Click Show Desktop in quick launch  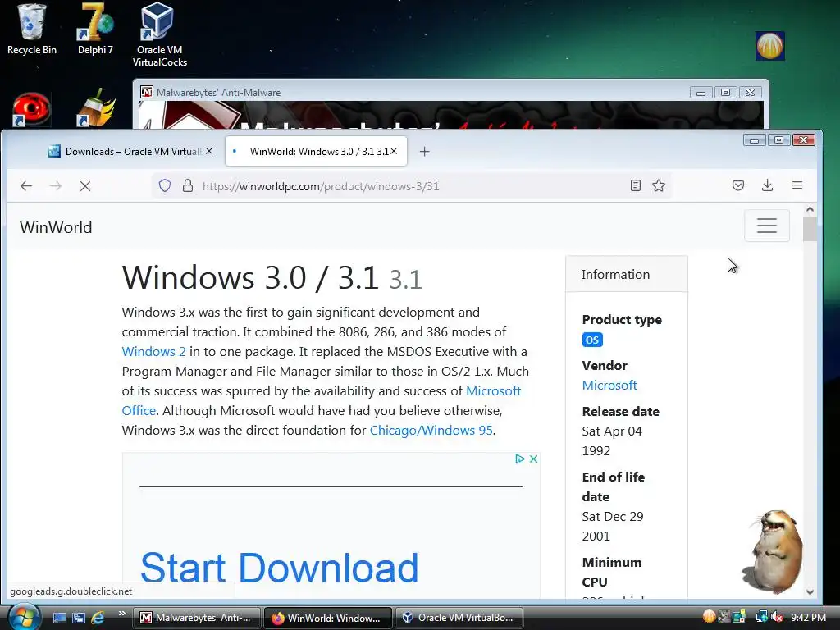[x=60, y=619]
